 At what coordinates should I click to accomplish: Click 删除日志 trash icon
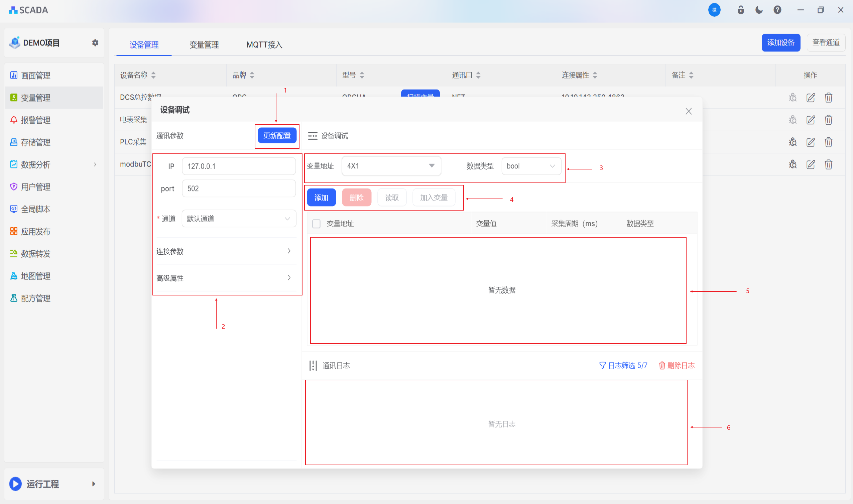pos(662,365)
